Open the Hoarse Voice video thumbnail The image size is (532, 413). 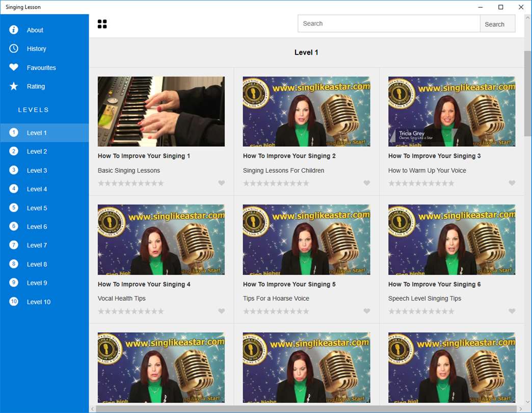click(x=306, y=240)
